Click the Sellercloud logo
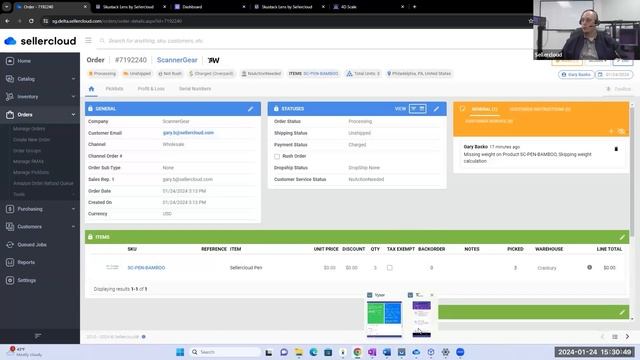 [x=40, y=41]
